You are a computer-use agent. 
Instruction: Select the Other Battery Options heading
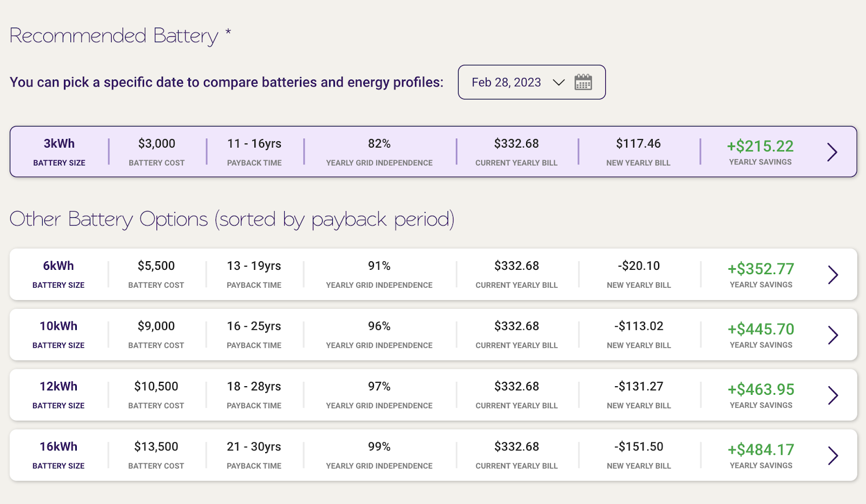click(232, 219)
